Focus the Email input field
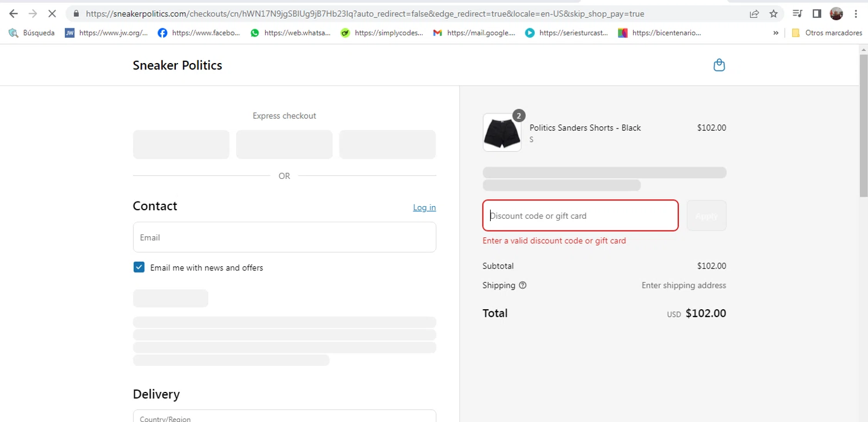The width and height of the screenshot is (868, 422). [284, 237]
